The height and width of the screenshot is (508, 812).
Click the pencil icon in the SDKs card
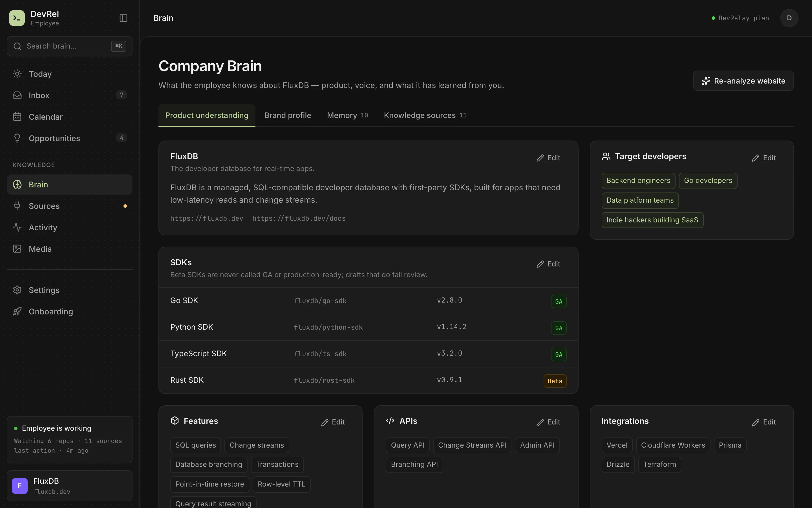540,264
